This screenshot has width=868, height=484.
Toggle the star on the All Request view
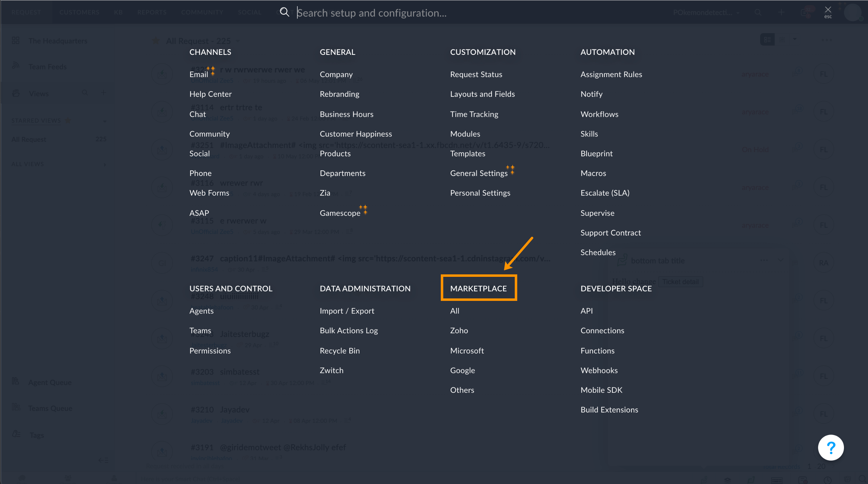click(156, 40)
